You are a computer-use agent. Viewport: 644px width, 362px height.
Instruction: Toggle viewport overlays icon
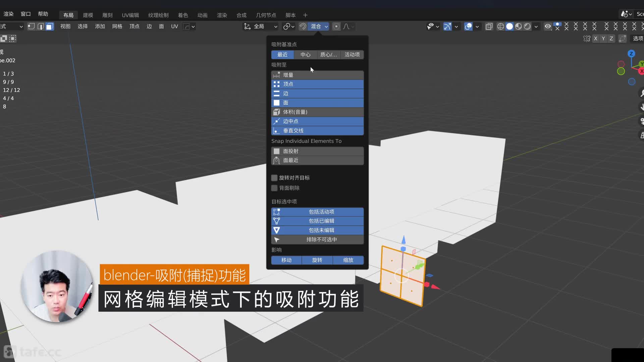click(468, 26)
